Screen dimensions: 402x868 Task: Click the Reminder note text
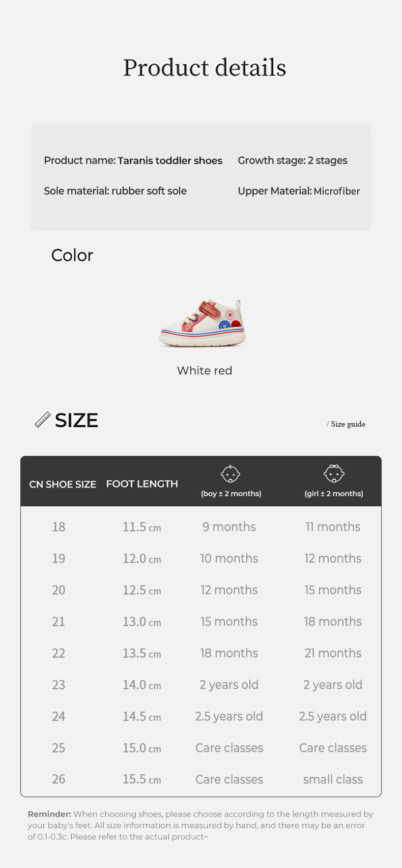tap(200, 825)
